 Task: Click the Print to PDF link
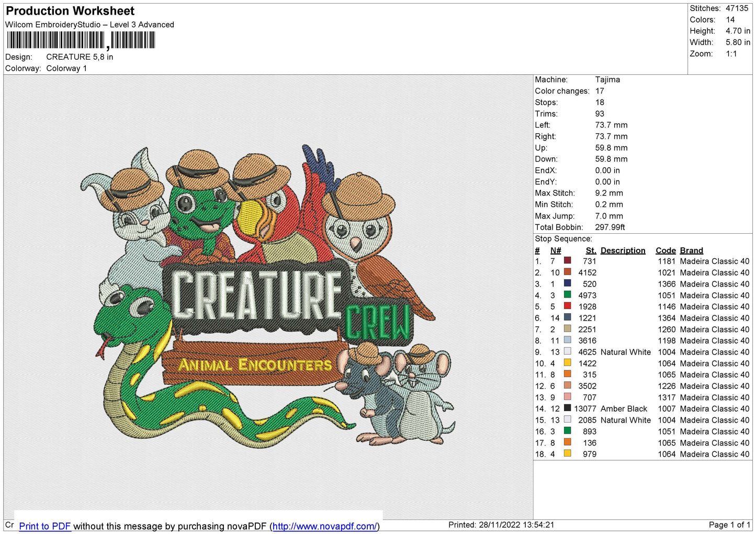[45, 526]
